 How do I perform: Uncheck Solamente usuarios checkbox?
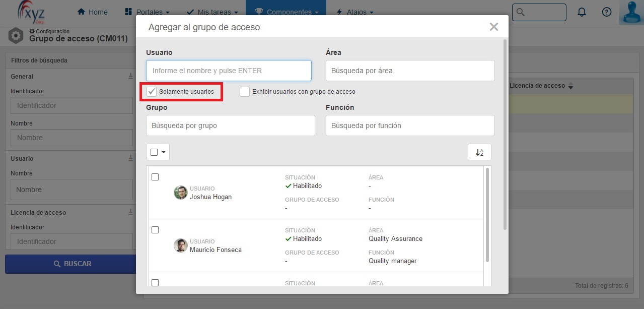[152, 92]
